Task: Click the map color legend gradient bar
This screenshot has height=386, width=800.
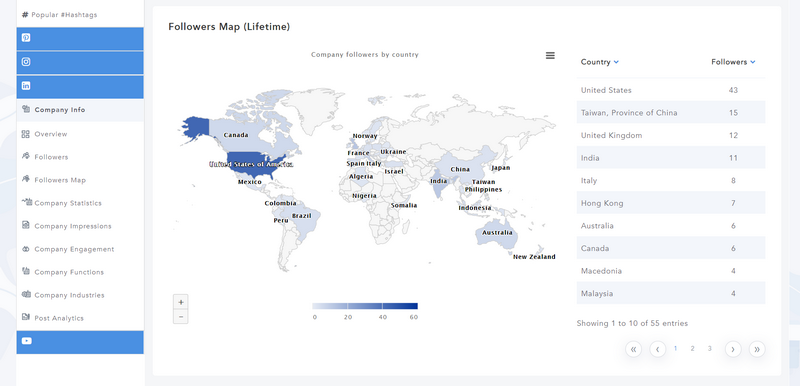Action: click(365, 306)
